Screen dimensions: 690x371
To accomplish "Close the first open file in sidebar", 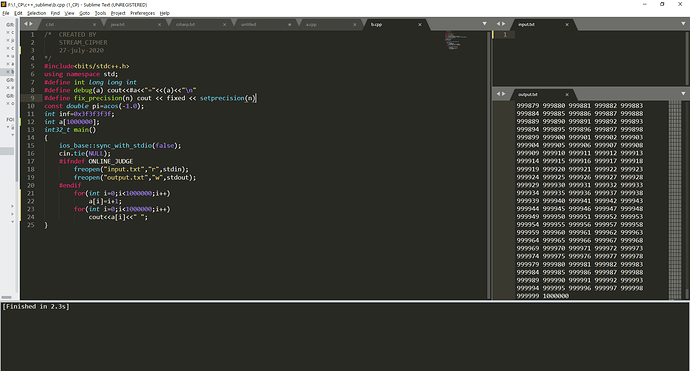I will point(7,33).
